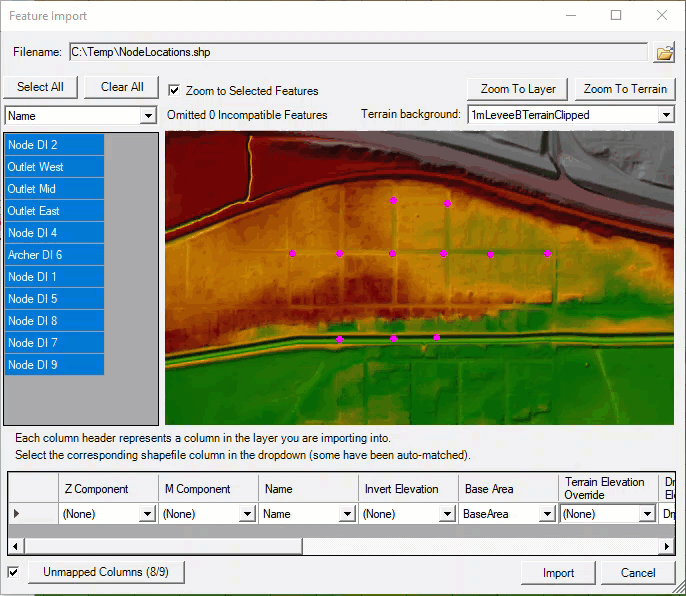Click the left arrow of horizontal scrollbar
Screen dimensions: 686x596
click(16, 546)
